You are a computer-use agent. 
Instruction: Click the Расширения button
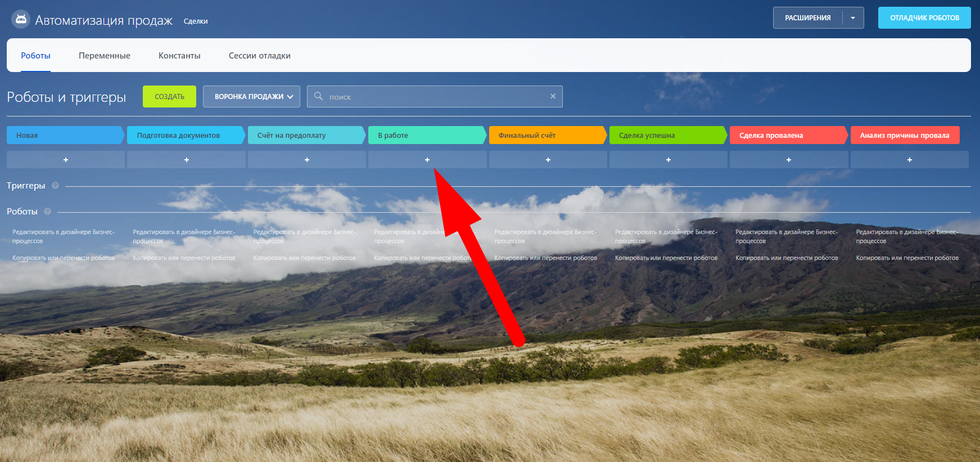pos(807,18)
